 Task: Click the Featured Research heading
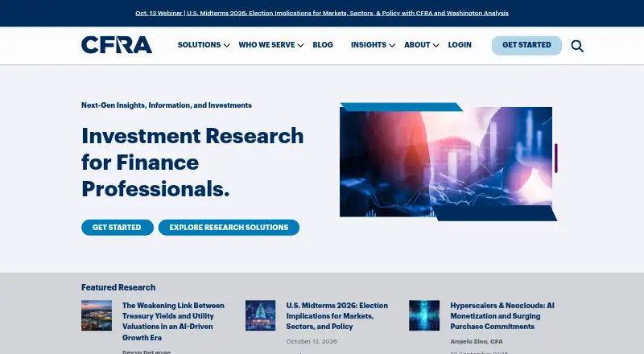pyautogui.click(x=118, y=287)
